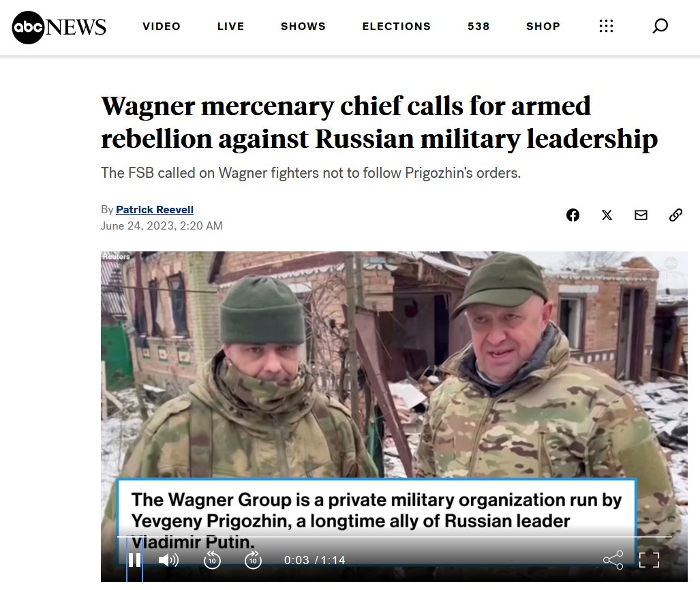Open the video share icon

[613, 559]
